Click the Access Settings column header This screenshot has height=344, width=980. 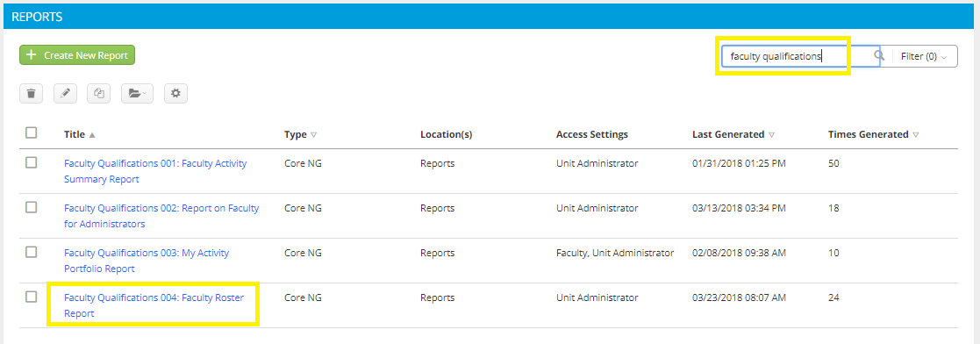pos(592,134)
